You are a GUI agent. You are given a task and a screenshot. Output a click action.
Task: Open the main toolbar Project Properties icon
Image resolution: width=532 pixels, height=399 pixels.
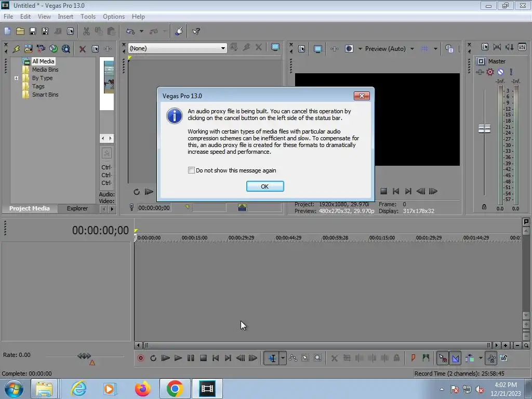coord(70,31)
